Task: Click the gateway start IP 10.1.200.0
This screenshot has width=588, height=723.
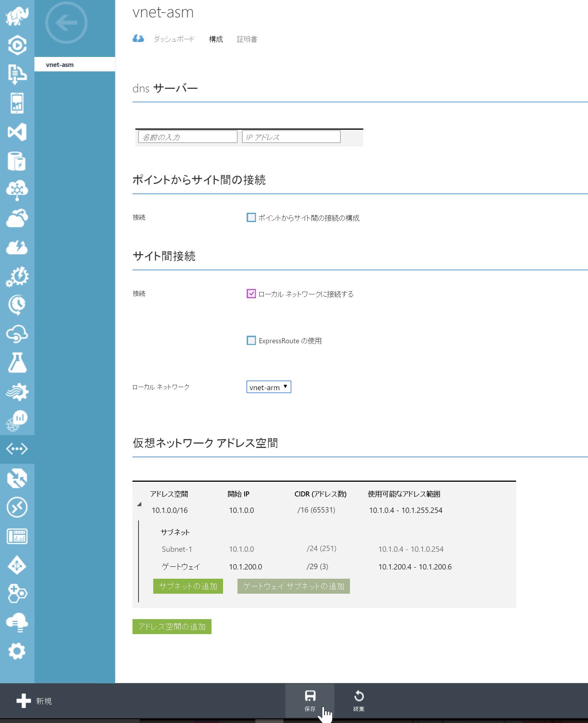Action: [245, 567]
